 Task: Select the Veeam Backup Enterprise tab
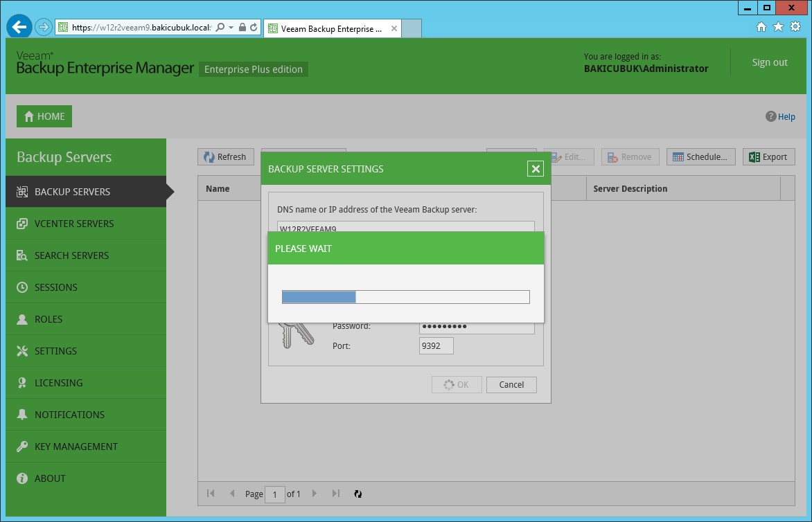click(x=331, y=28)
